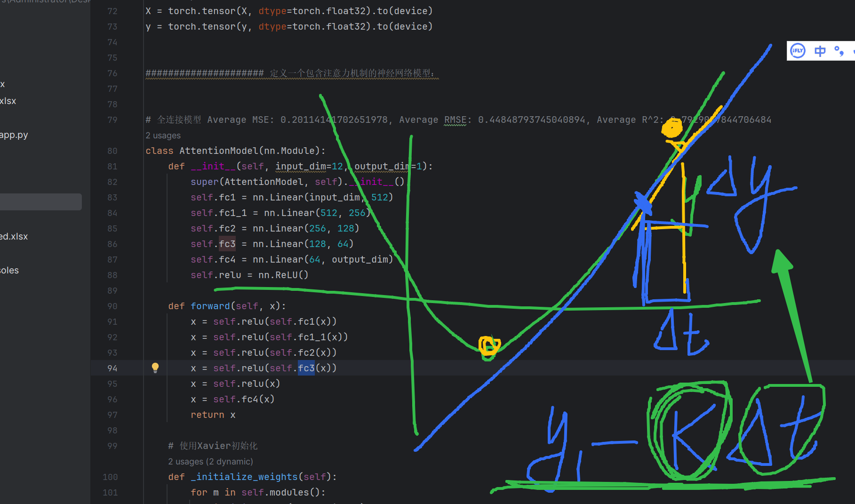Viewport: 855px width, 504px height.
Task: Toggle the iFLY punctuation mode icon
Action: click(839, 51)
